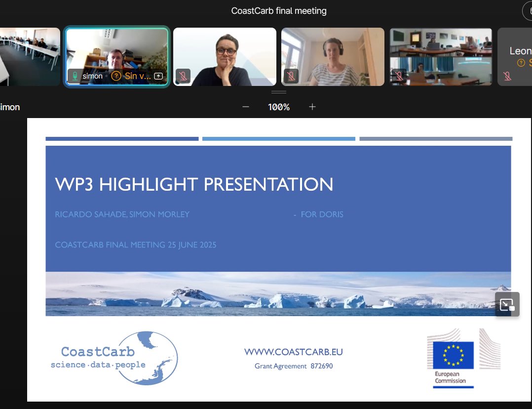Click the WP3 Highlight Presentation slide heading
This screenshot has width=532, height=409.
194,184
